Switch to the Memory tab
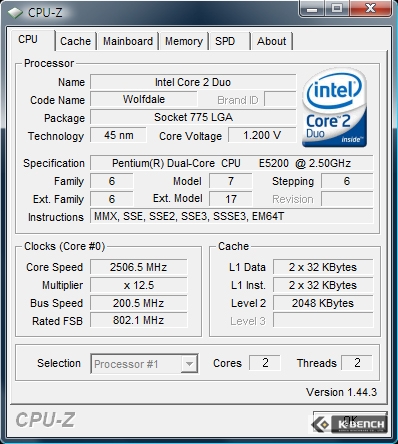398x444 pixels. click(184, 41)
